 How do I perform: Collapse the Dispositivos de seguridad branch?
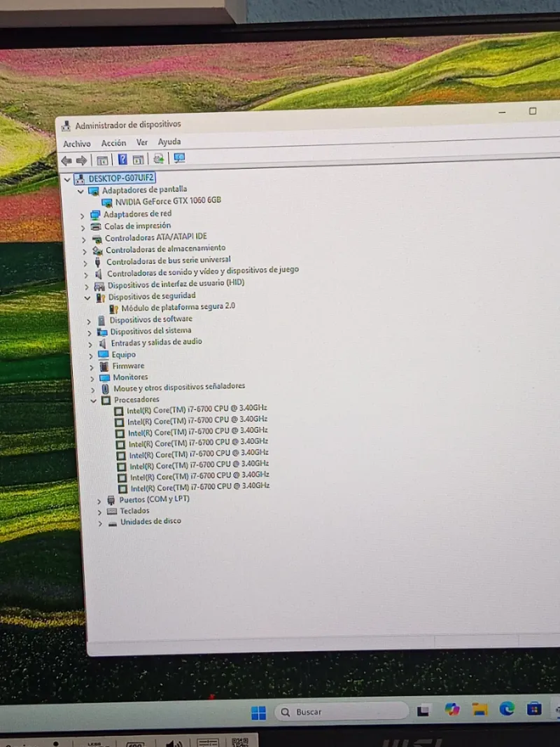coord(87,298)
